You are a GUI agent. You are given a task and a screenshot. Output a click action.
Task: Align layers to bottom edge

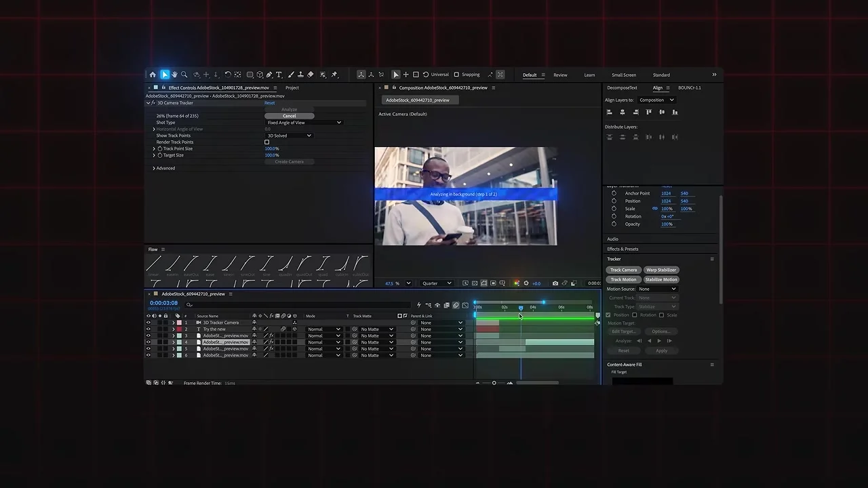(675, 112)
